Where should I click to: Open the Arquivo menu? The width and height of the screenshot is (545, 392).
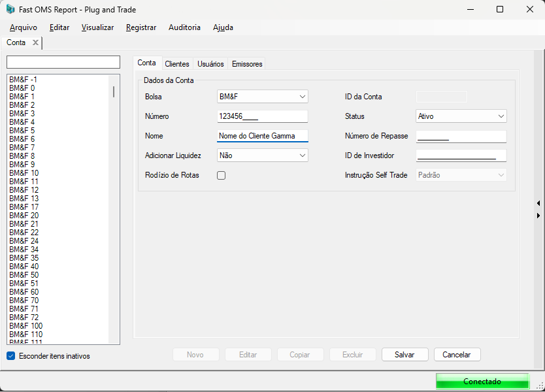point(24,27)
